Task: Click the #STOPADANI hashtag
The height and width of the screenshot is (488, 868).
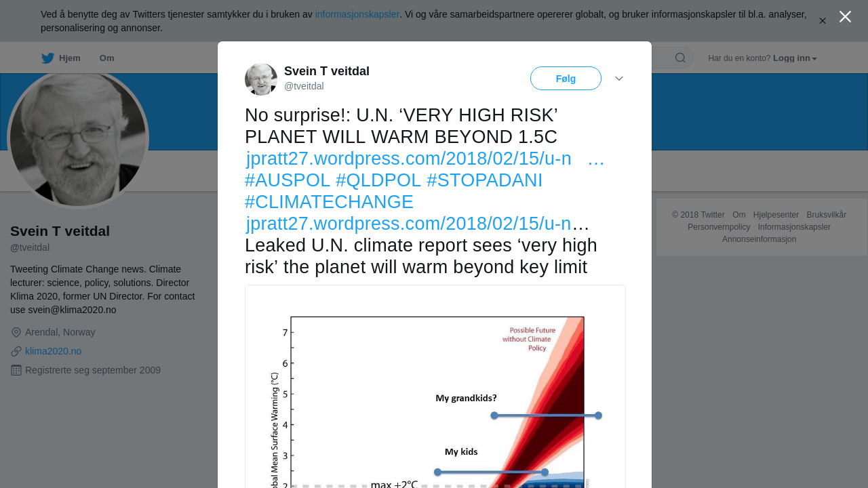Action: (484, 180)
